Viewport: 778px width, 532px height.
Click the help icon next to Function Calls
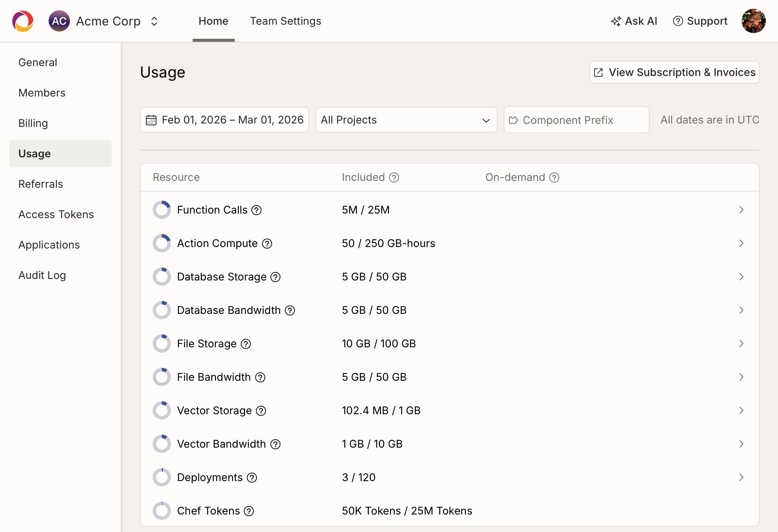256,210
